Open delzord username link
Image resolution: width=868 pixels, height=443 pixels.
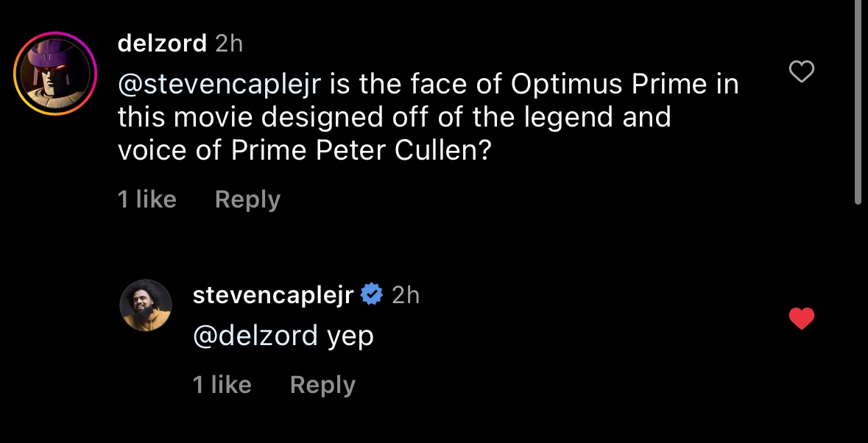162,43
